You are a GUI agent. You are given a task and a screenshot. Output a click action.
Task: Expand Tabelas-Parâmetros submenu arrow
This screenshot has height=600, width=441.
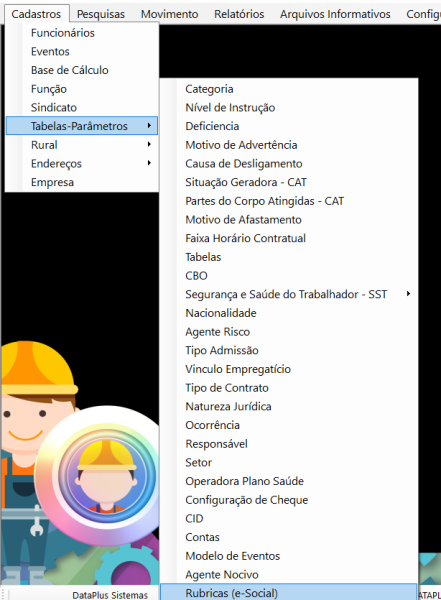(149, 126)
